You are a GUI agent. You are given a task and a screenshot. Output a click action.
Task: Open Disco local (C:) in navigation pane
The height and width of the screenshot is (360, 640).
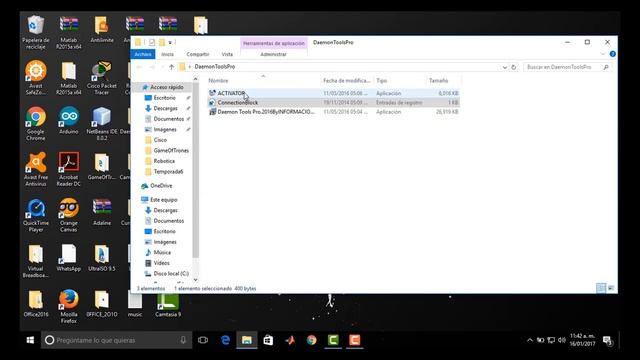(x=171, y=273)
